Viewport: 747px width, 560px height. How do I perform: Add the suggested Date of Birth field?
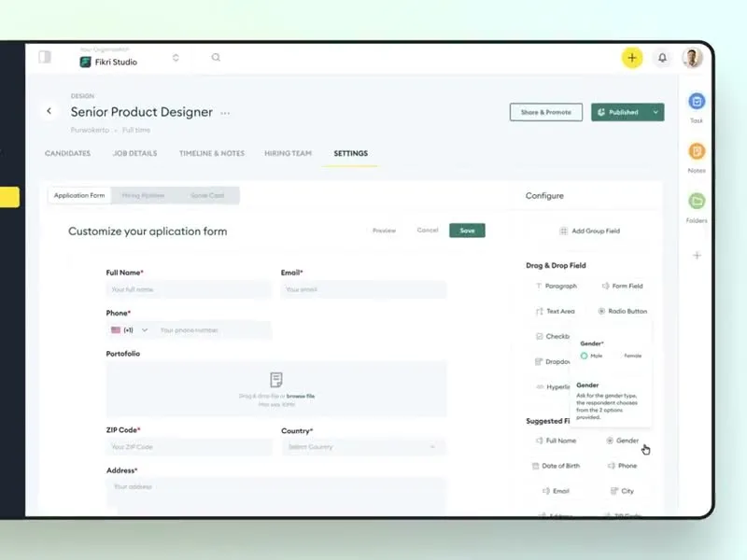(556, 466)
